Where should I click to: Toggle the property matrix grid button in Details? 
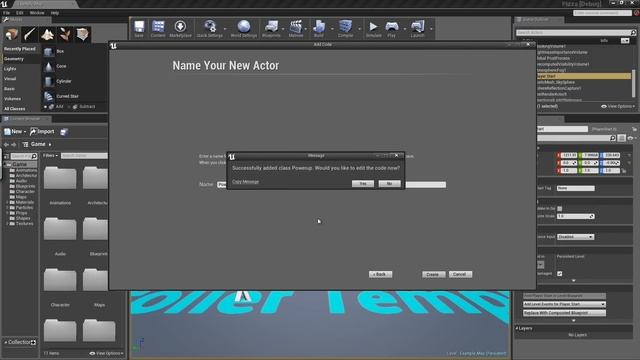(x=622, y=138)
